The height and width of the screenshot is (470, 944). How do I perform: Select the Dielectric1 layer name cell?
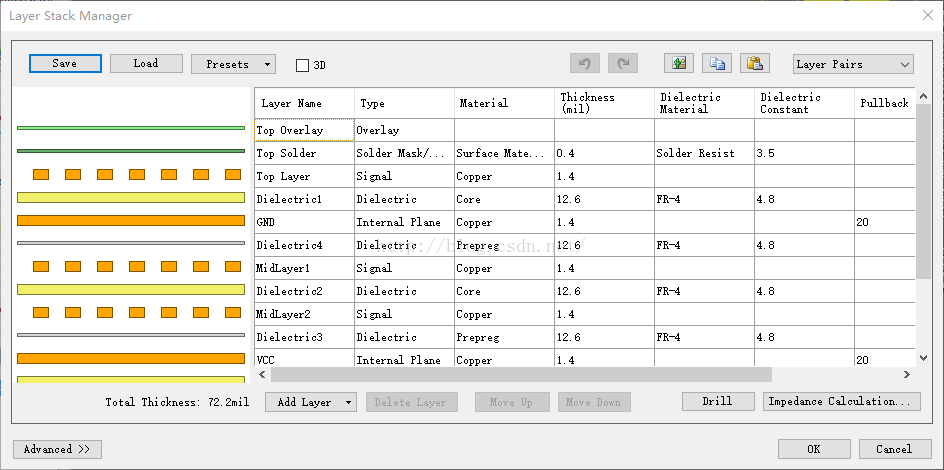(x=305, y=199)
